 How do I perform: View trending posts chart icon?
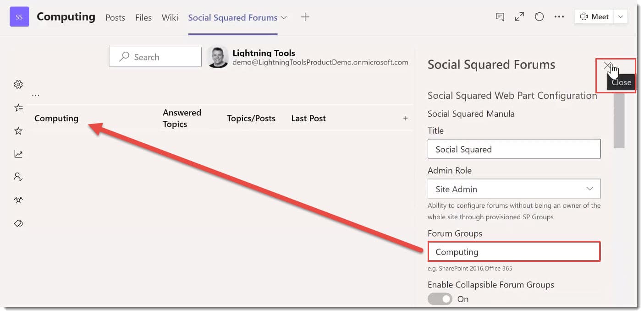(18, 154)
